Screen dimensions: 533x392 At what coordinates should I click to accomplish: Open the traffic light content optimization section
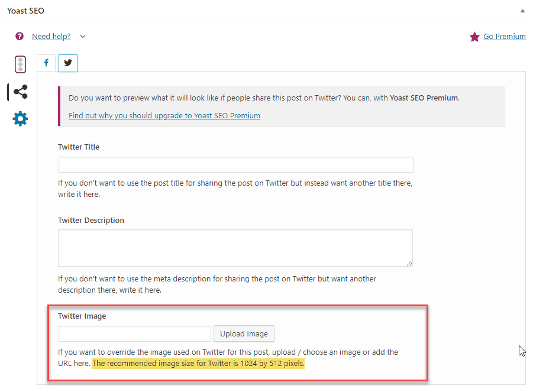(x=20, y=64)
